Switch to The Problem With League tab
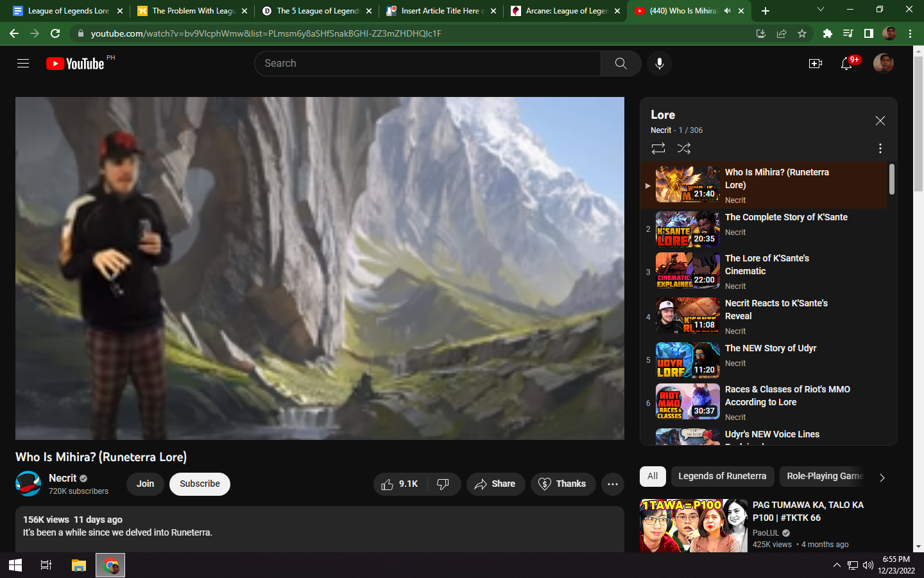This screenshot has height=578, width=924. (x=191, y=11)
